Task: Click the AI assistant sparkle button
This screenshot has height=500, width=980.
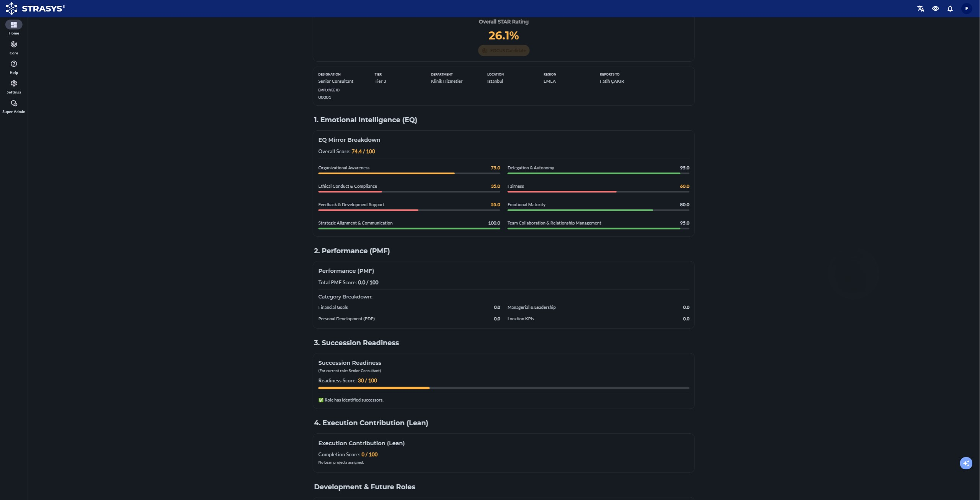Action: (966, 463)
